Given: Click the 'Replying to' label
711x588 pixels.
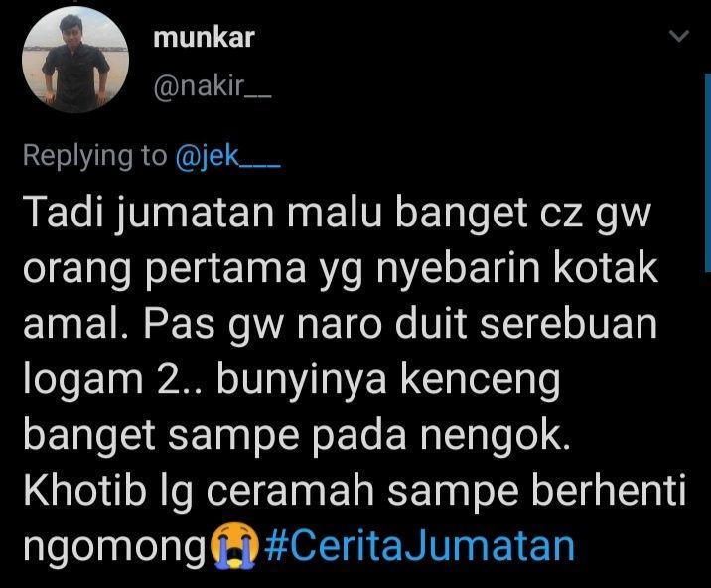Looking at the screenshot, I should coord(94,155).
